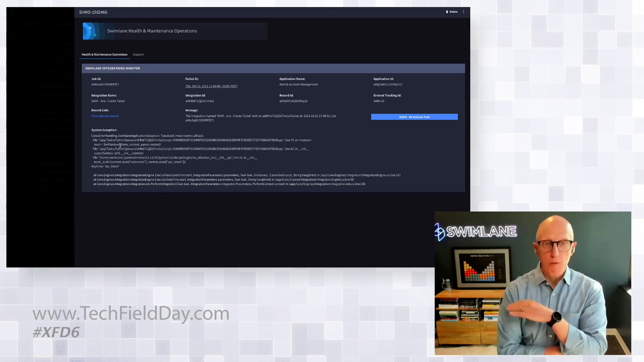Click the SHMO-1502466 record title
Screen dimensions: 644x362
tap(93, 12)
